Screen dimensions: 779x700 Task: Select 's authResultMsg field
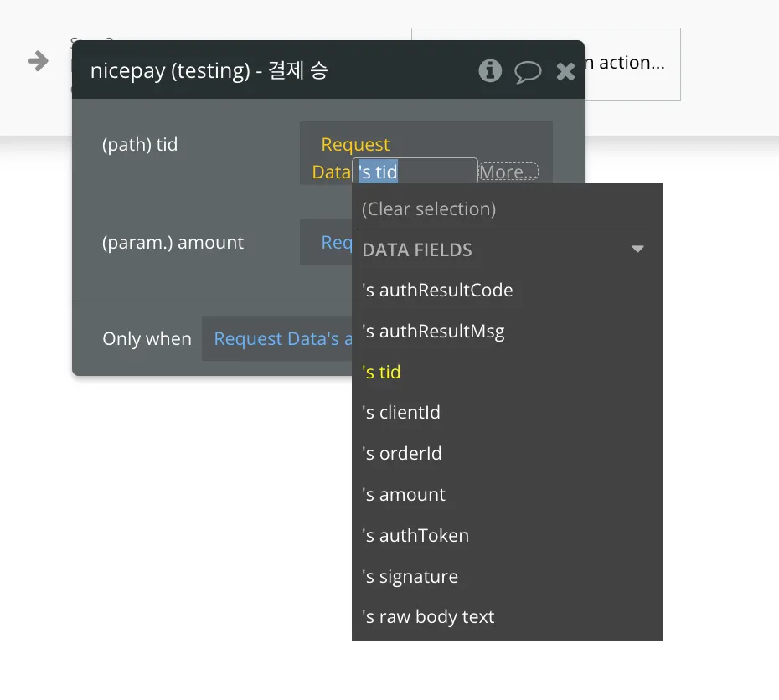pyautogui.click(x=433, y=331)
